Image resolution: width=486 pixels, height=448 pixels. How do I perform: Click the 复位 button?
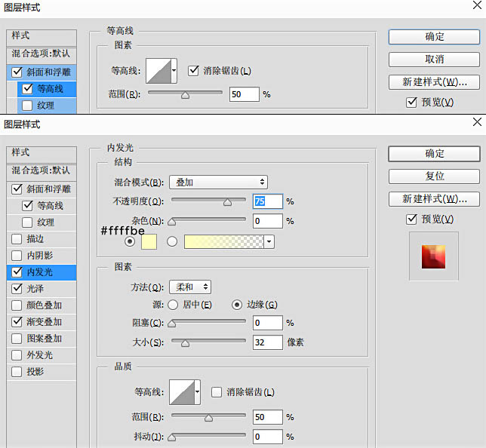click(434, 176)
